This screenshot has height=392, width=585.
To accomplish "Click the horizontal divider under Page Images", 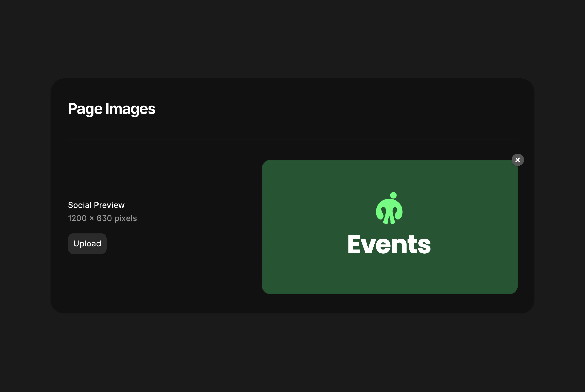I will click(293, 139).
